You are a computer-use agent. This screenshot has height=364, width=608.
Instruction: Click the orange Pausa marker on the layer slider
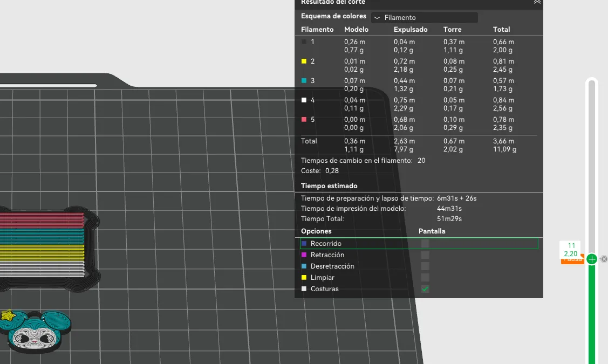(572, 261)
